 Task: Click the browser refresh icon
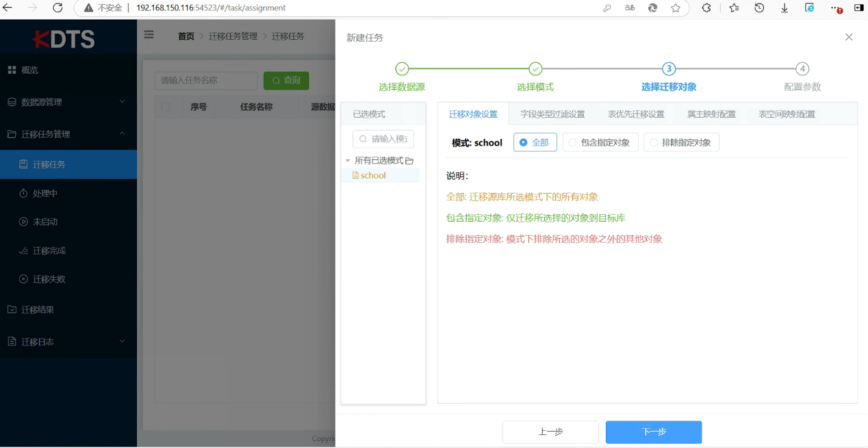(58, 8)
